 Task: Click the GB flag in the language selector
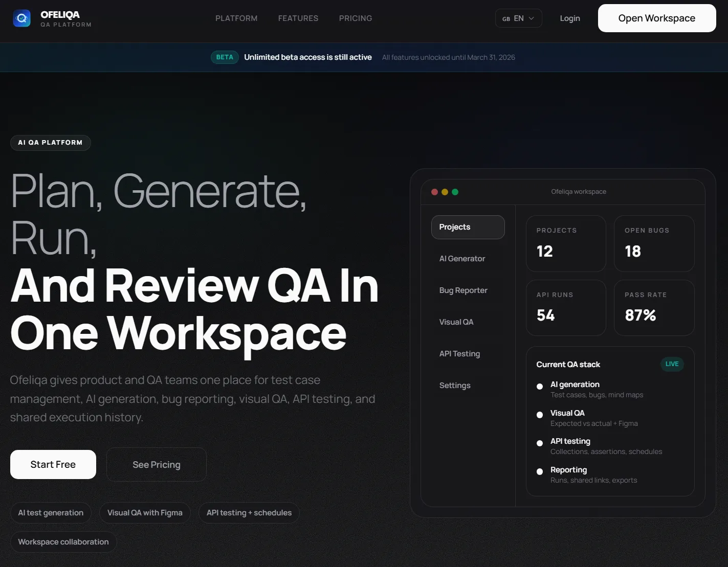pyautogui.click(x=506, y=18)
